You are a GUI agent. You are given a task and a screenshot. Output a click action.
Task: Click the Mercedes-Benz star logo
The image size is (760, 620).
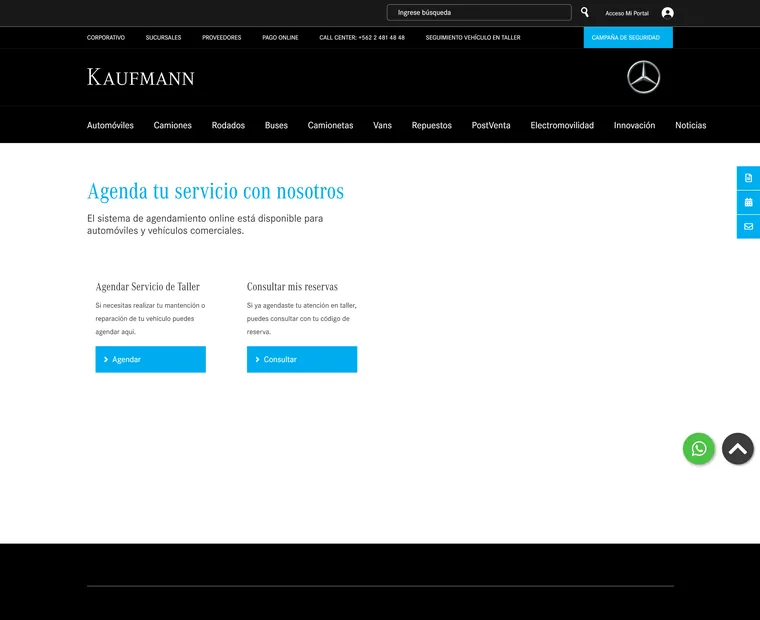(643, 77)
